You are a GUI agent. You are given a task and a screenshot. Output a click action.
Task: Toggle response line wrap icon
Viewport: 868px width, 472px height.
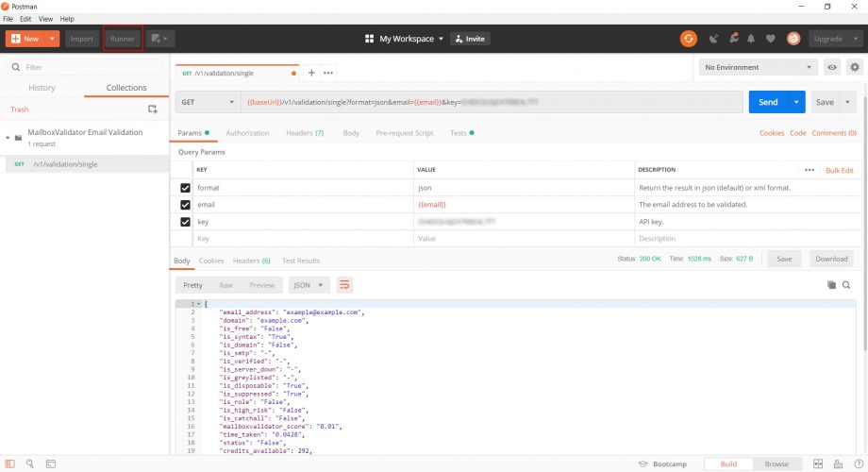click(344, 284)
